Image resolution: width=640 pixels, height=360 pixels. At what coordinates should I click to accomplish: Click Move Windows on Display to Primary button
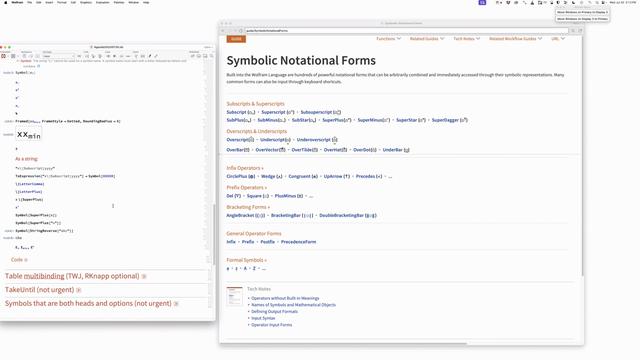(x=582, y=19)
